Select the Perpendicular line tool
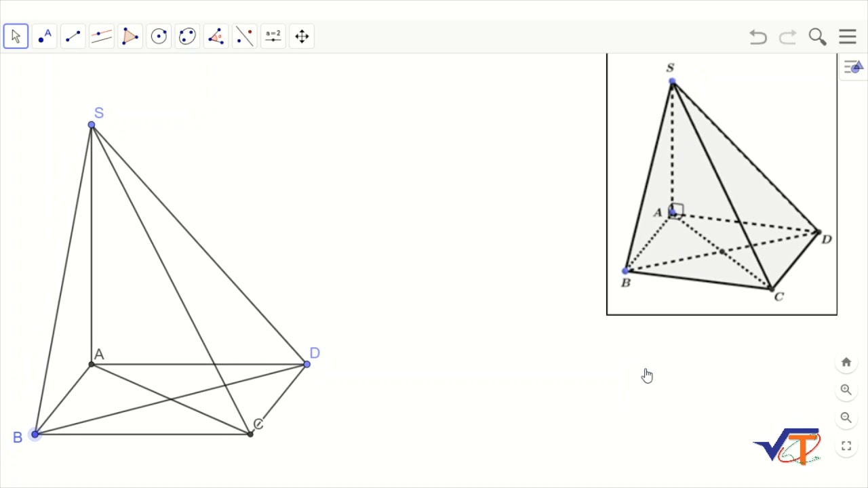The height and width of the screenshot is (488, 868). (x=102, y=36)
